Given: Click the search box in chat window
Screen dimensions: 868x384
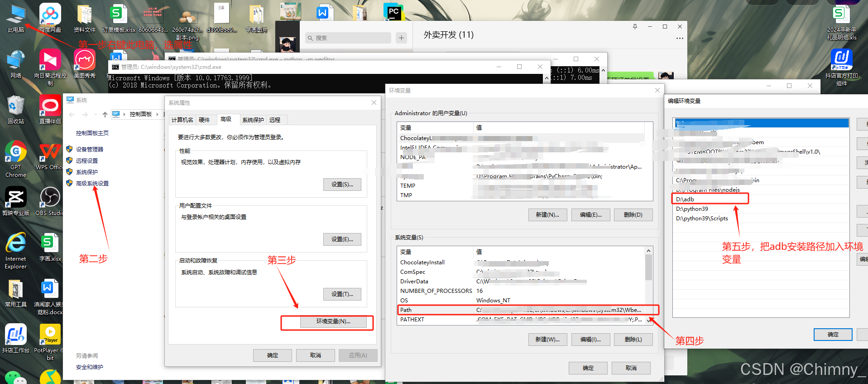Looking at the screenshot, I should click(x=348, y=38).
